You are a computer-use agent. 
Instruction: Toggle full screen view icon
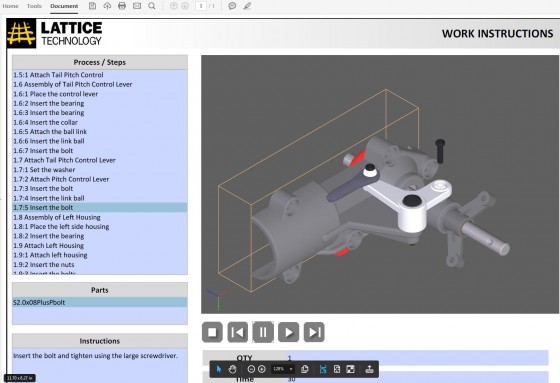[x=351, y=369]
